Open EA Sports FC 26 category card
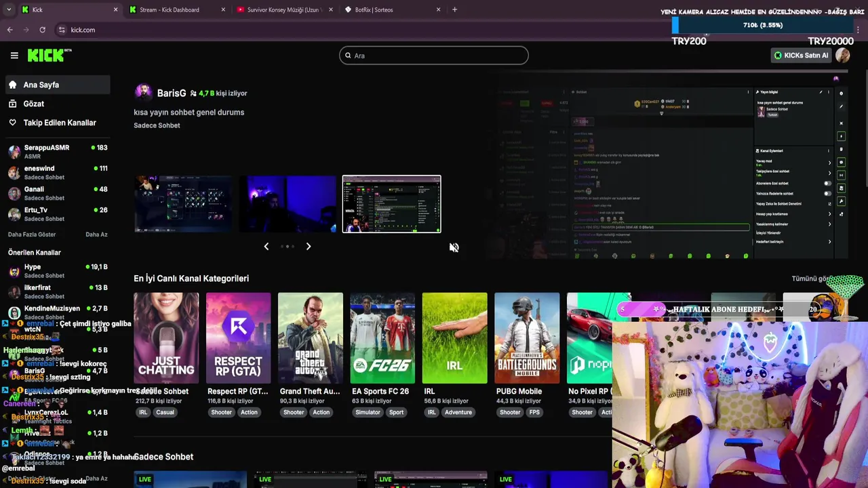 (382, 338)
